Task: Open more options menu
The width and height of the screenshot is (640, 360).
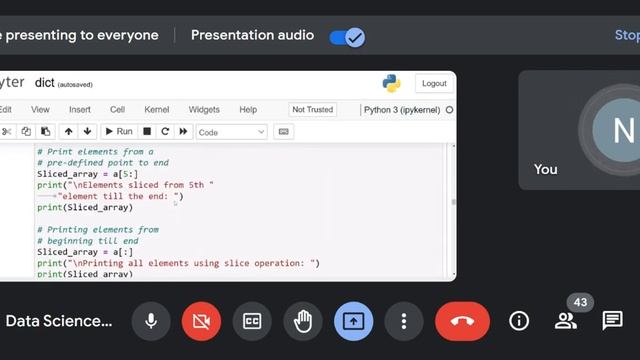Action: (x=404, y=321)
